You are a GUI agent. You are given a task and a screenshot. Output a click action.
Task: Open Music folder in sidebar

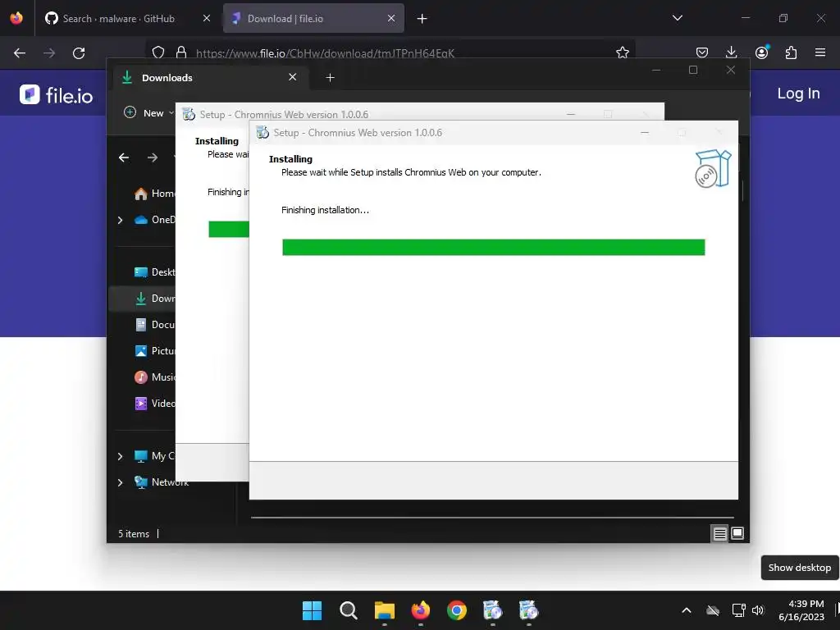pos(154,377)
